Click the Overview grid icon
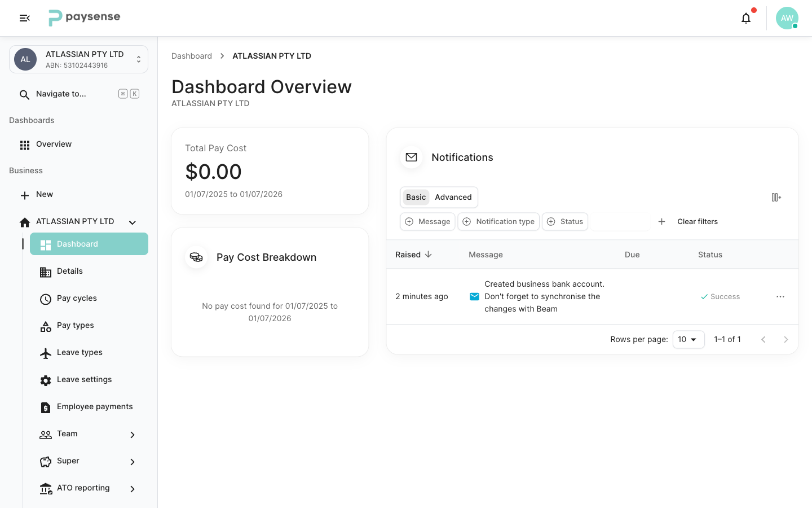This screenshot has width=812, height=508. 25,145
